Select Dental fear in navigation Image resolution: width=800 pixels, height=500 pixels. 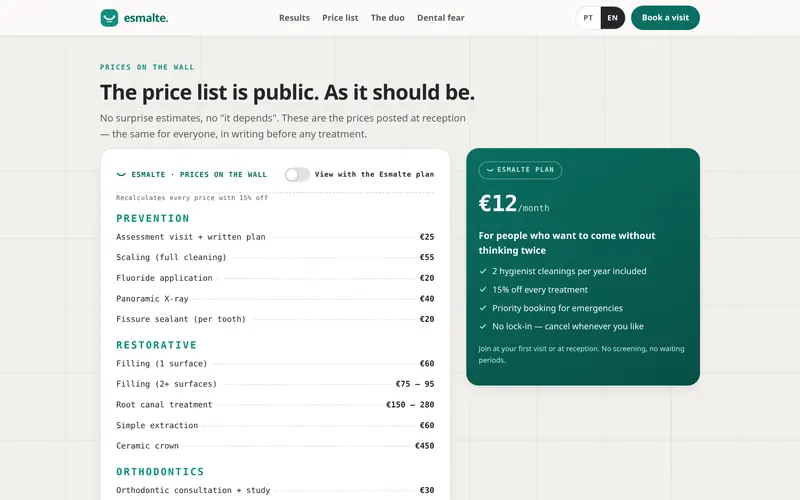[441, 18]
